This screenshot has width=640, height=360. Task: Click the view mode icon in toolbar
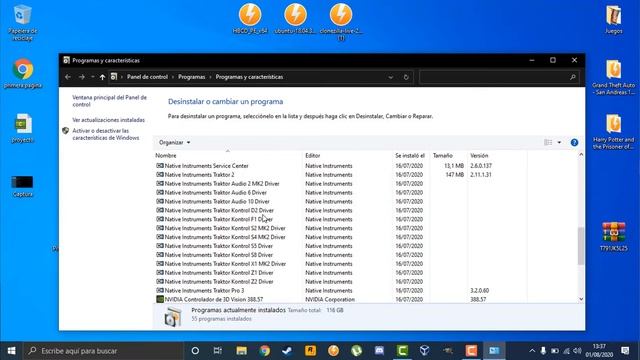548,142
